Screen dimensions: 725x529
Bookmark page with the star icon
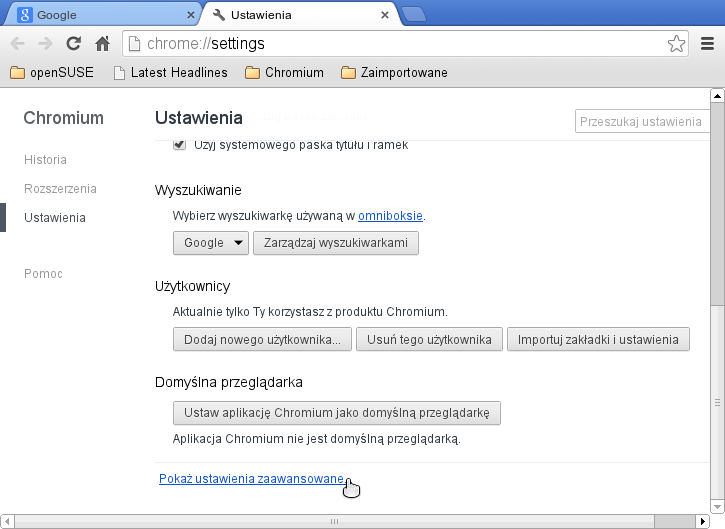coord(676,44)
